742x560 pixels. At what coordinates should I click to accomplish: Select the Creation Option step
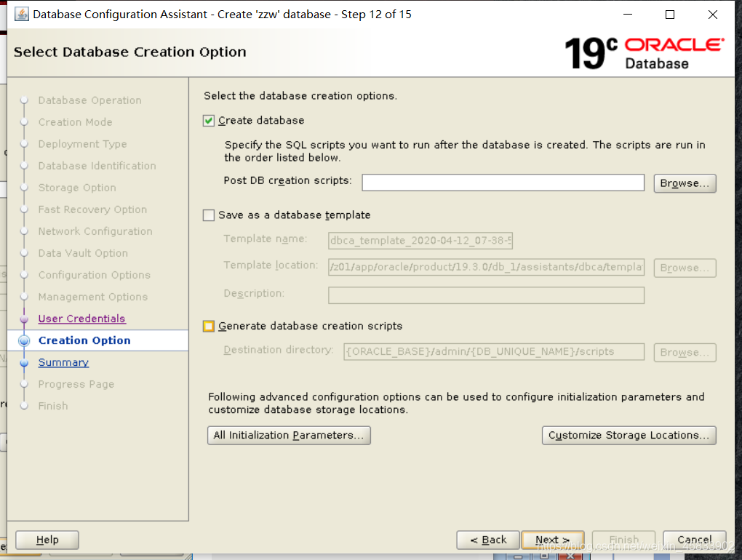coord(84,340)
